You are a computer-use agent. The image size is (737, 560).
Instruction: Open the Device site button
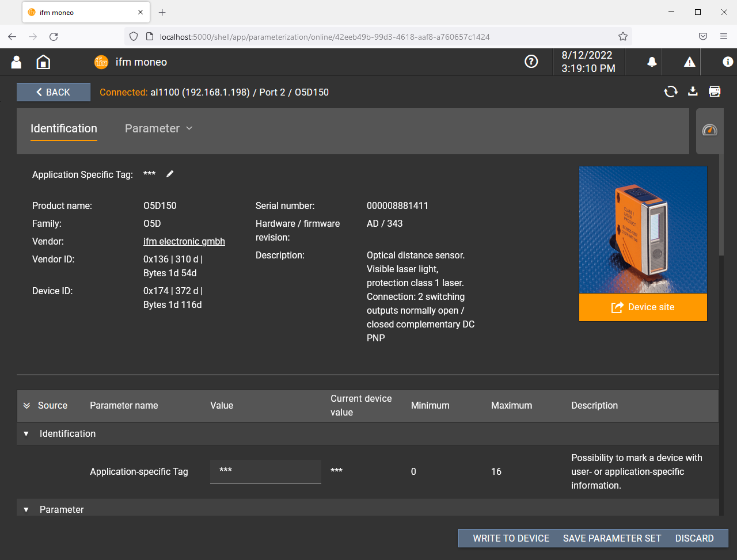(643, 307)
